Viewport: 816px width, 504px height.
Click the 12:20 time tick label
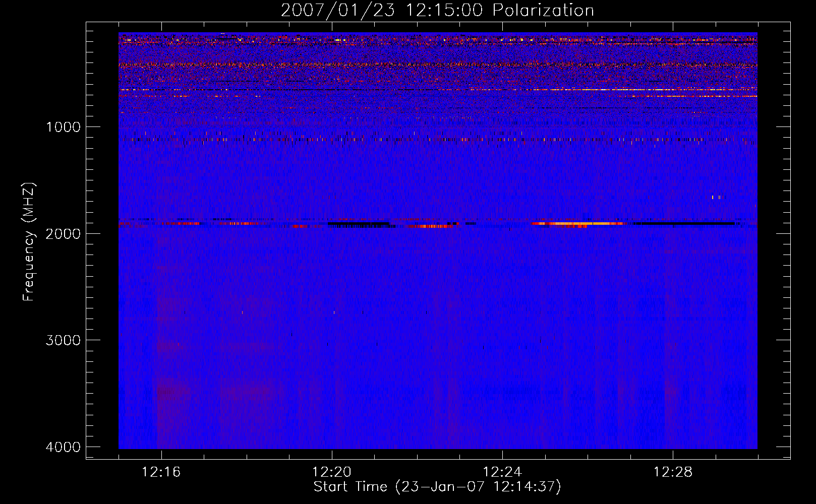(x=332, y=472)
